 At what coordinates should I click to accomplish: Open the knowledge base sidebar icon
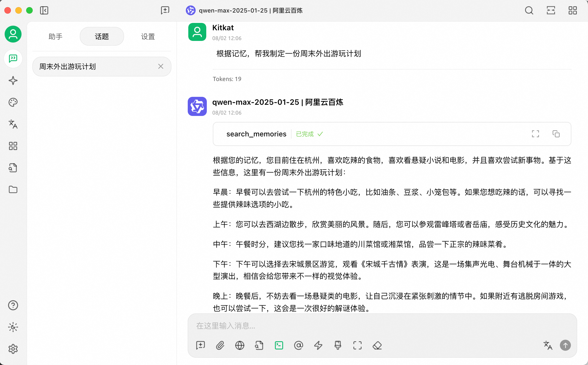(x=13, y=168)
